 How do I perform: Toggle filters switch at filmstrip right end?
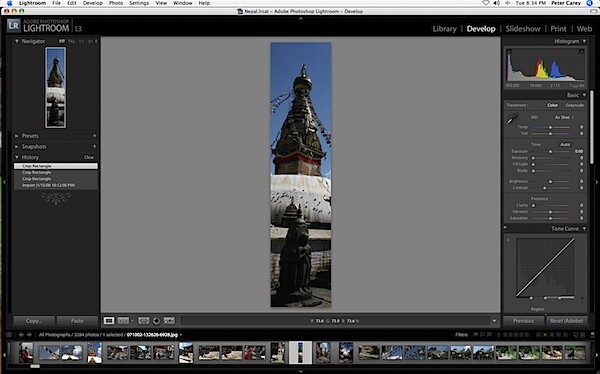click(x=592, y=335)
